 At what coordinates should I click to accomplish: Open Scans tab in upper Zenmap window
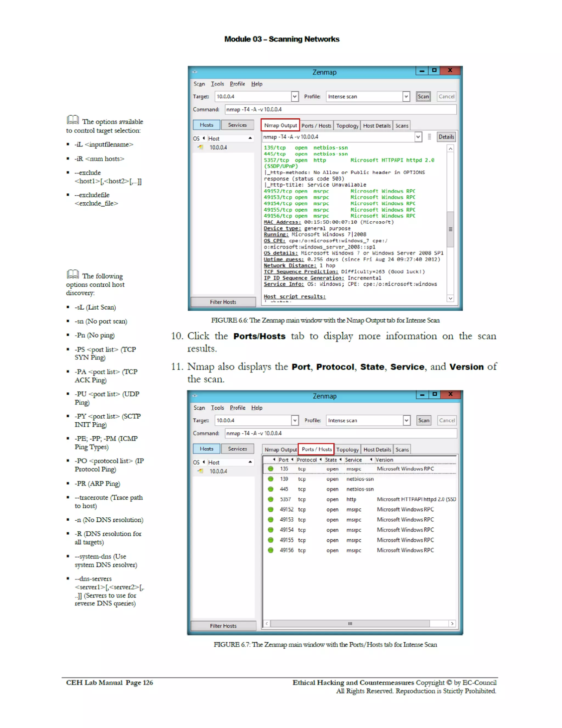[x=402, y=126]
